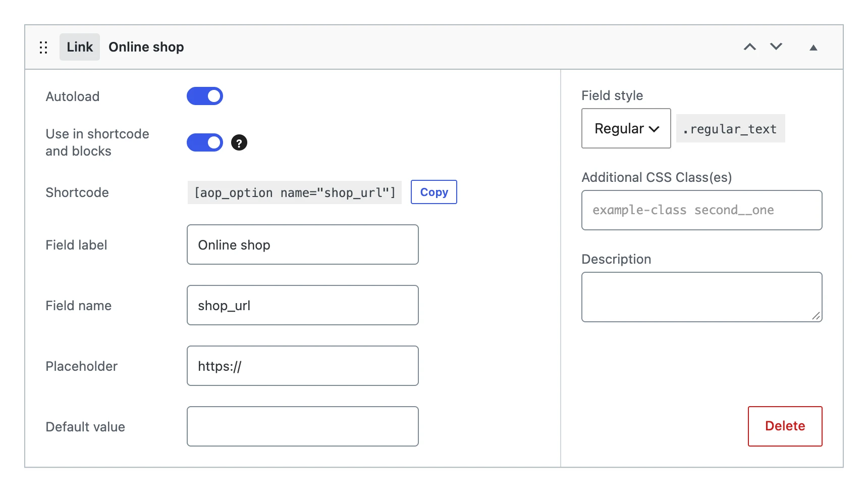The height and width of the screenshot is (491, 868).
Task: Click the Placeholder https:// input
Action: click(x=303, y=366)
